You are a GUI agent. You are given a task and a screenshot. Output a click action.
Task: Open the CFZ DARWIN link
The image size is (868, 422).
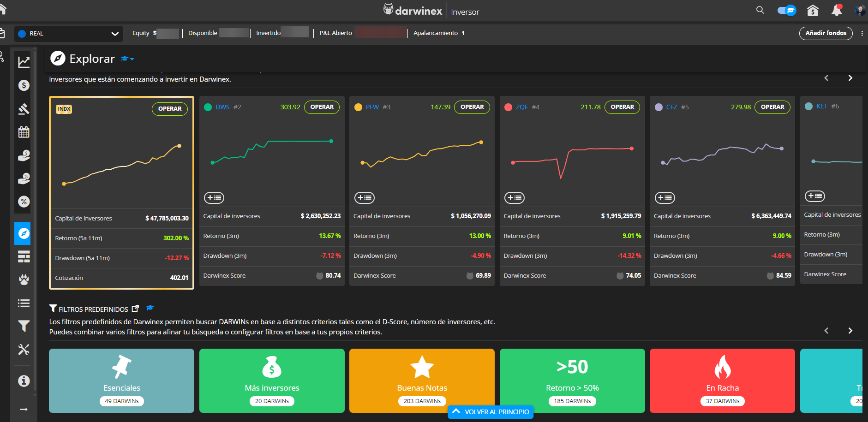672,107
